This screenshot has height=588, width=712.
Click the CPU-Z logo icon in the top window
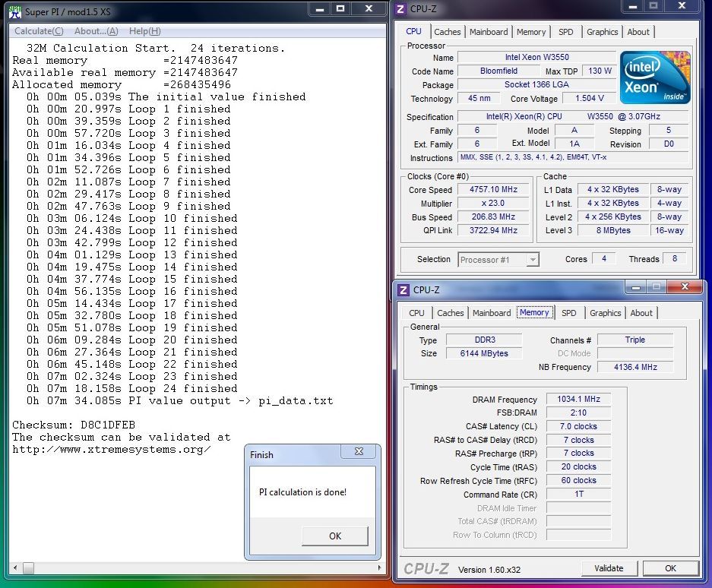click(x=400, y=9)
